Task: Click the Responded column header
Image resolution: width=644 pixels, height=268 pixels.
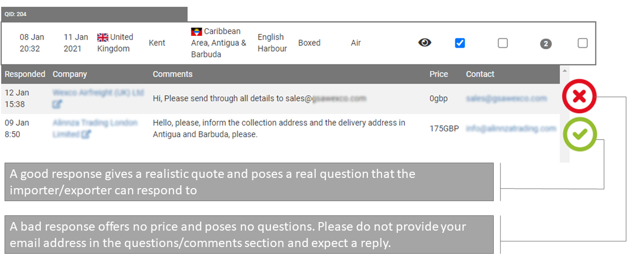Action: 25,74
